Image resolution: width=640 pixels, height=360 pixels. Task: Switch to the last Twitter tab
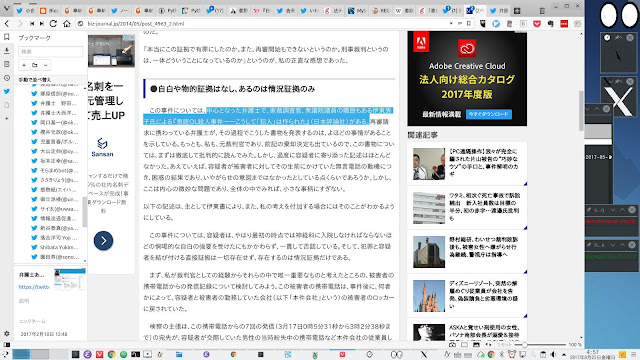499,11
